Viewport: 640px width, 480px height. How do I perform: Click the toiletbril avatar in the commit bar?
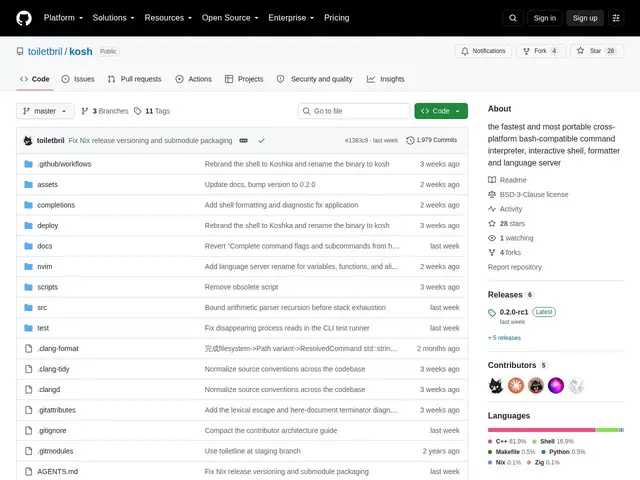pyautogui.click(x=28, y=140)
